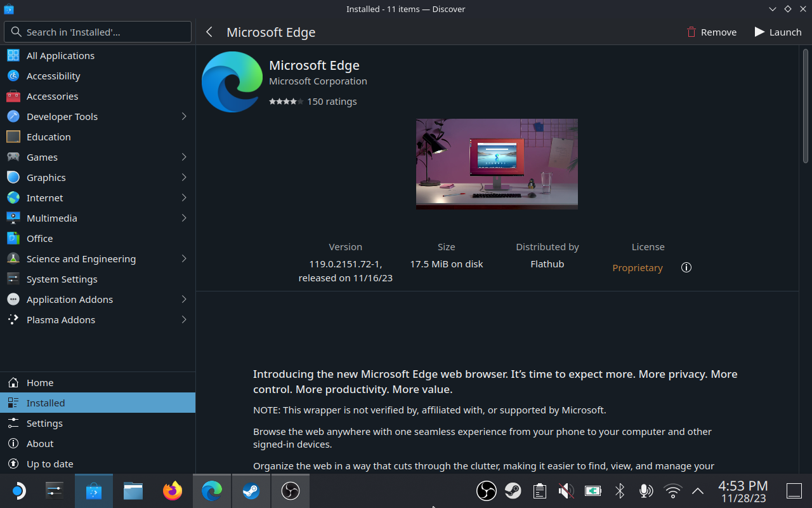Open the Home page
Screen dimensions: 812x508
[x=98, y=382]
